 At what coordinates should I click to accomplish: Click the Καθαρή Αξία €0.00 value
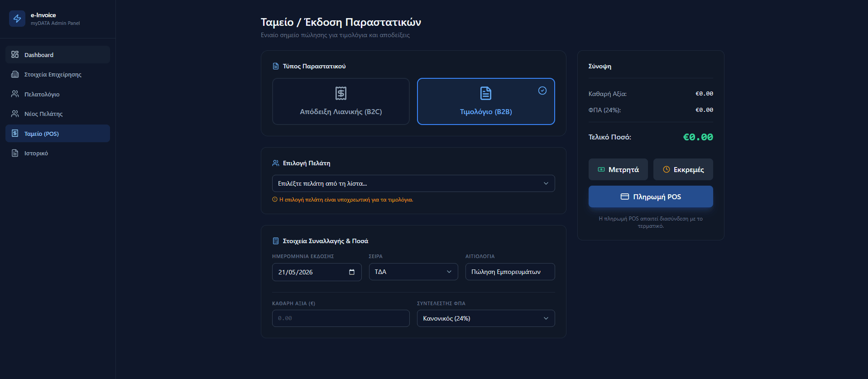coord(704,94)
